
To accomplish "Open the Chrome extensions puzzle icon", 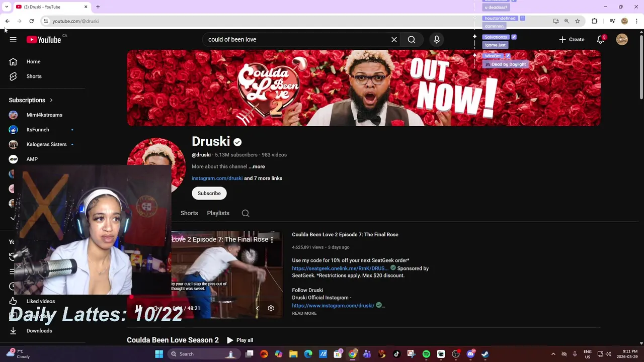I will pyautogui.click(x=595, y=21).
